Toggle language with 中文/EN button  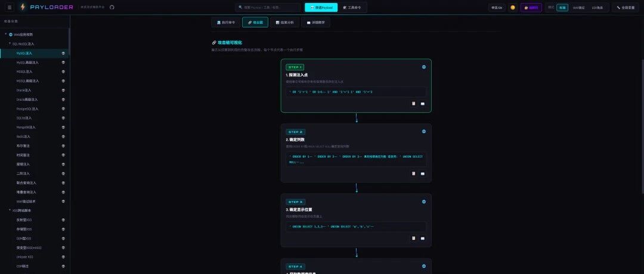point(497,7)
